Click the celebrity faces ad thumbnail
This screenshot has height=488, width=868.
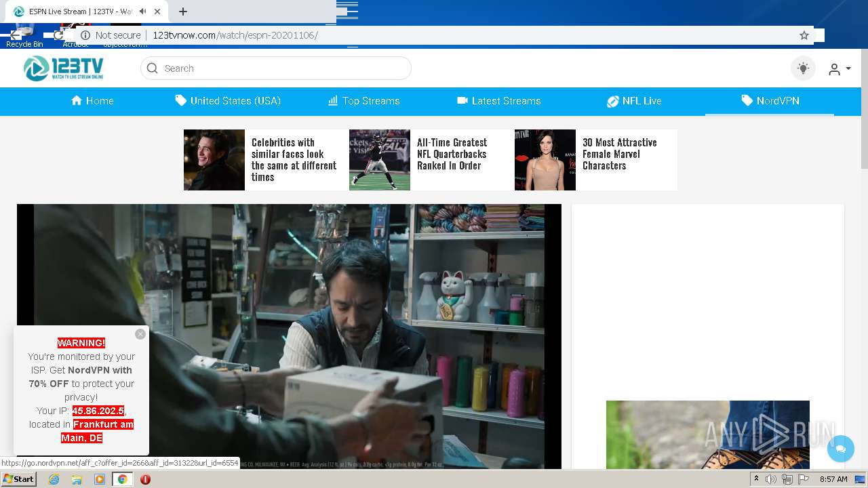[x=214, y=160]
